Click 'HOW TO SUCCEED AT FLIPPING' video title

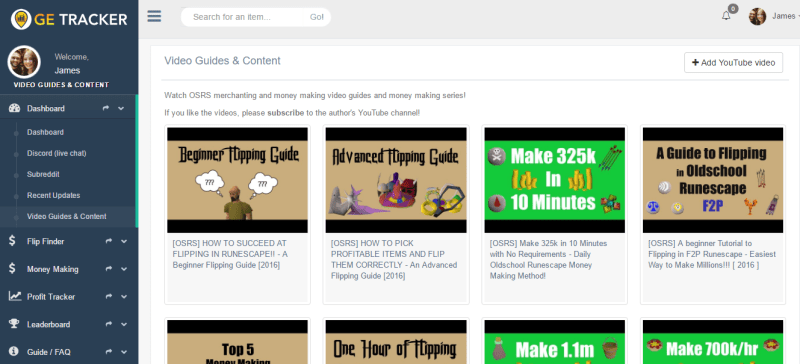[231, 254]
